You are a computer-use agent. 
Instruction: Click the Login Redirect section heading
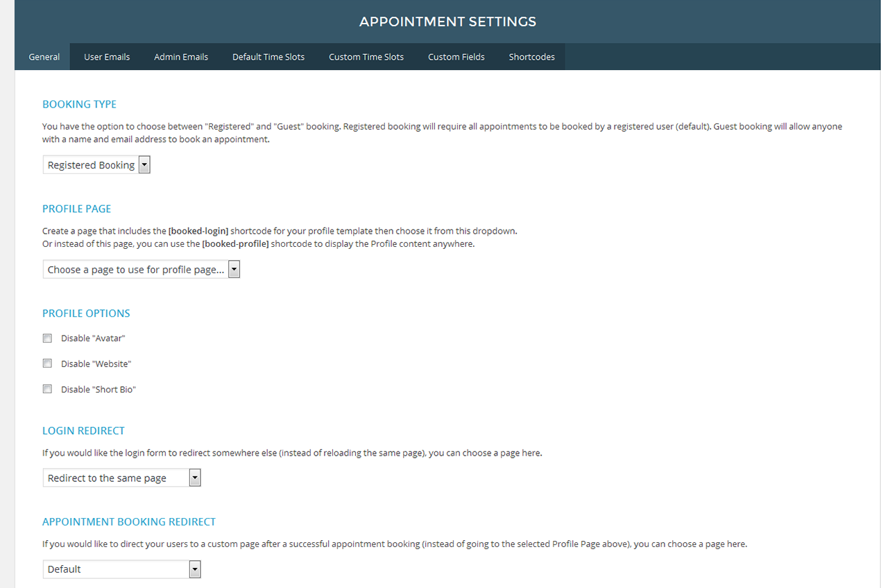(83, 431)
